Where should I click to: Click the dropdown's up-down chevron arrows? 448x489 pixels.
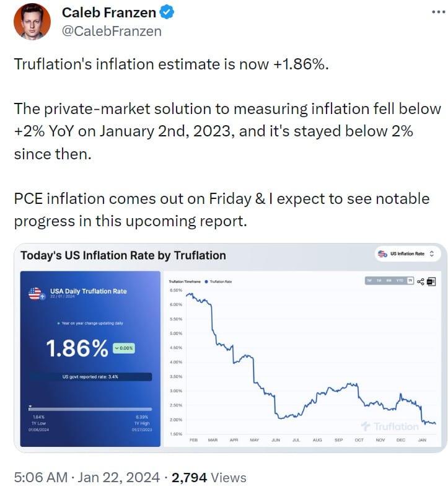point(432,254)
